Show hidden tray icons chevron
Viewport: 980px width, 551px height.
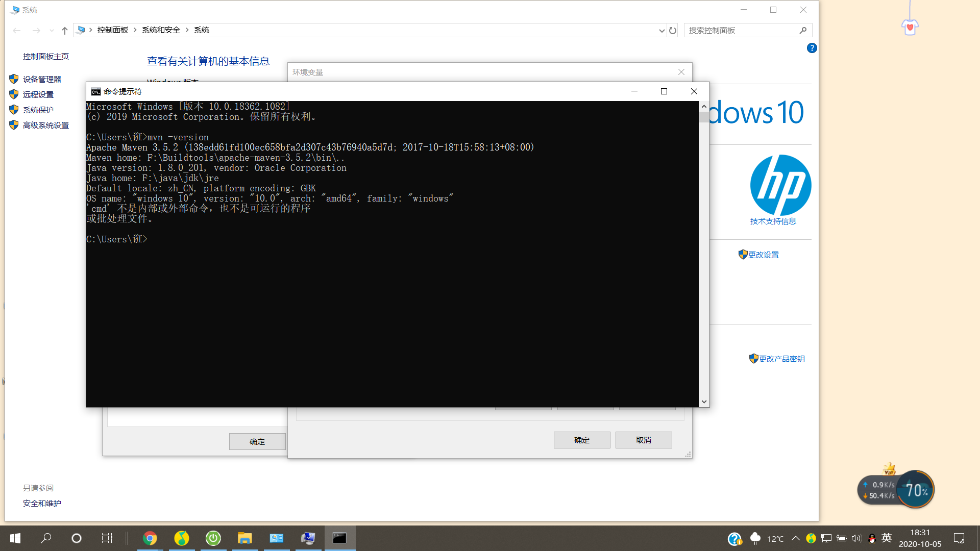(796, 538)
